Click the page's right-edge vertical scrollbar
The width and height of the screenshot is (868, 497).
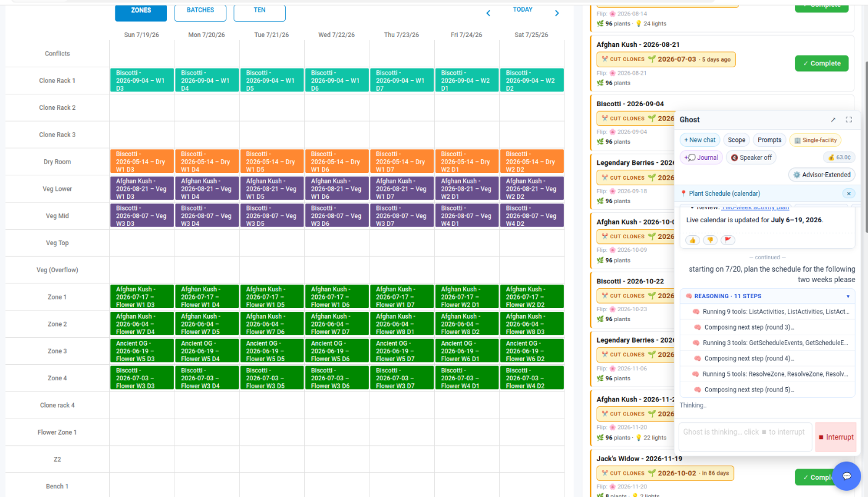coord(865,147)
